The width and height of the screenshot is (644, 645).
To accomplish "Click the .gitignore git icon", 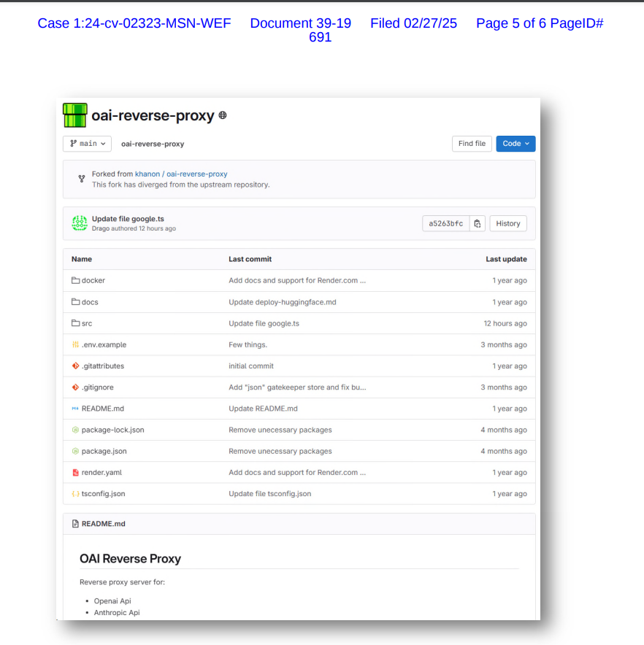I will tap(75, 387).
